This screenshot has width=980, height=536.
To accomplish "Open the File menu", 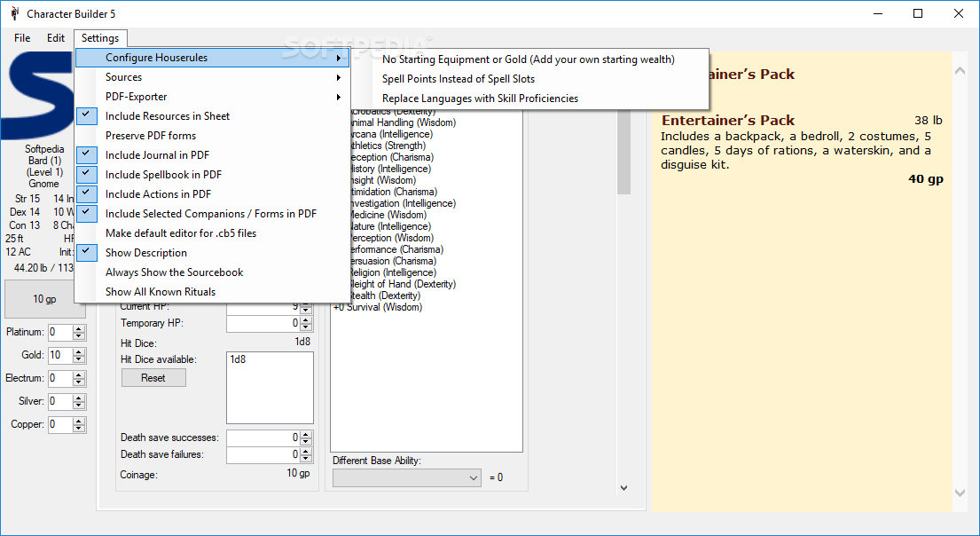I will coord(22,37).
